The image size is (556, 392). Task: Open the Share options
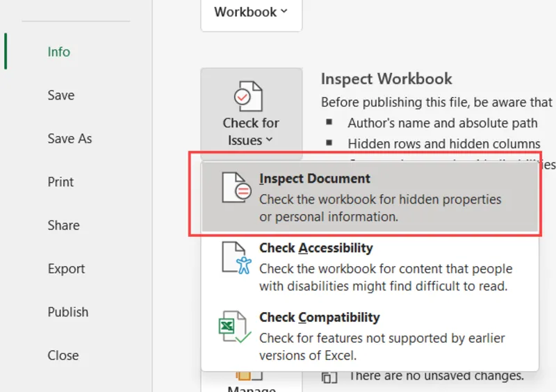(63, 225)
